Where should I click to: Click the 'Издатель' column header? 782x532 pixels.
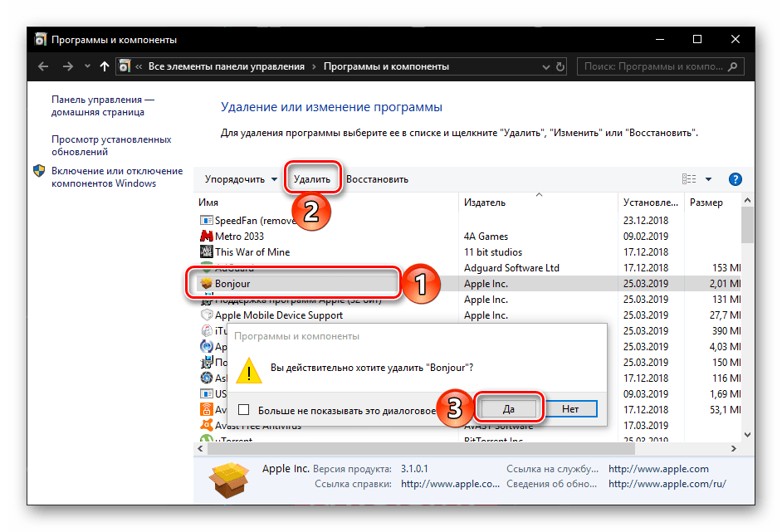485,203
